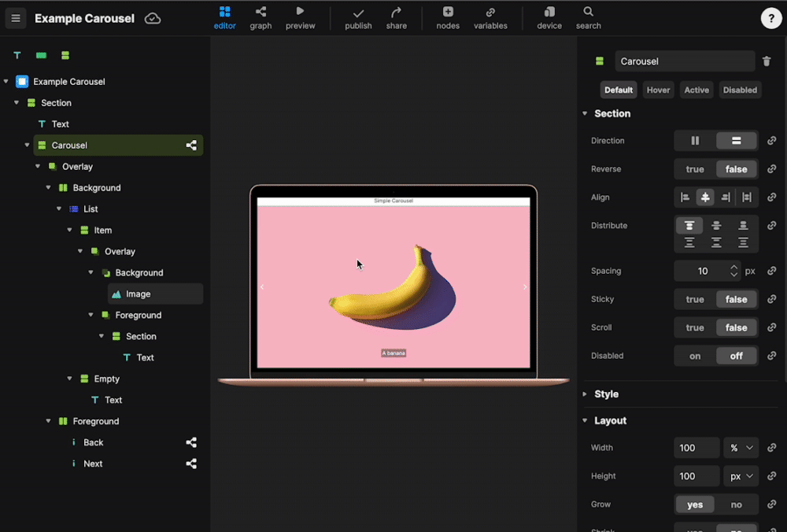Set Grow to no
This screenshot has height=532, width=787.
737,504
